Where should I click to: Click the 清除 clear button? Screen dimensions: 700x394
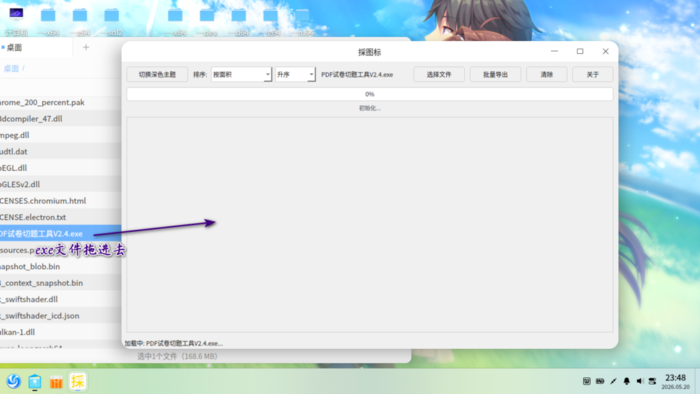click(546, 75)
